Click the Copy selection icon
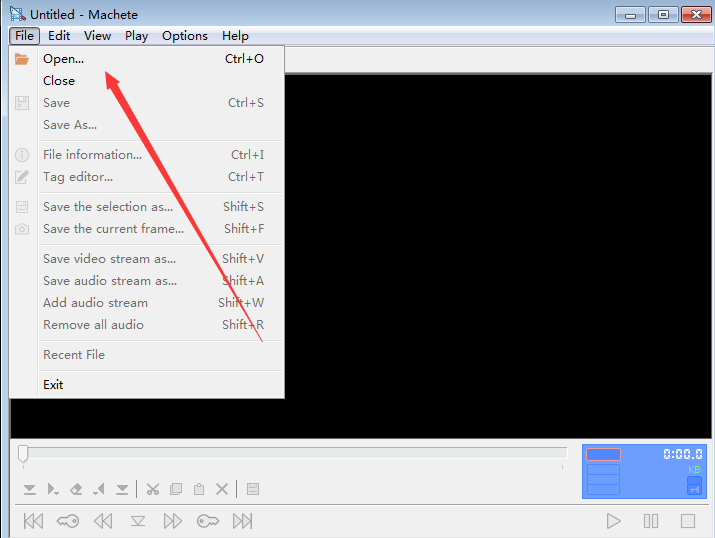Image resolution: width=715 pixels, height=538 pixels. point(176,489)
